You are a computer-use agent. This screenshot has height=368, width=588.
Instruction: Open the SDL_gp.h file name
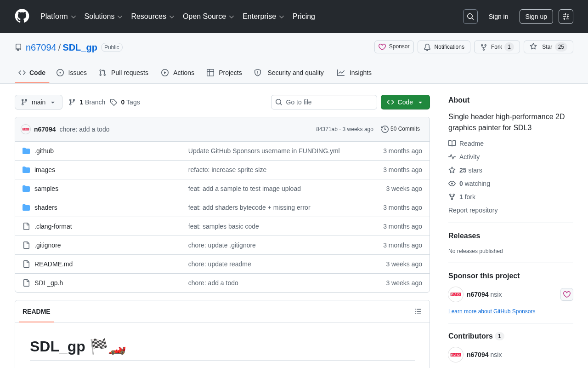[x=49, y=283]
